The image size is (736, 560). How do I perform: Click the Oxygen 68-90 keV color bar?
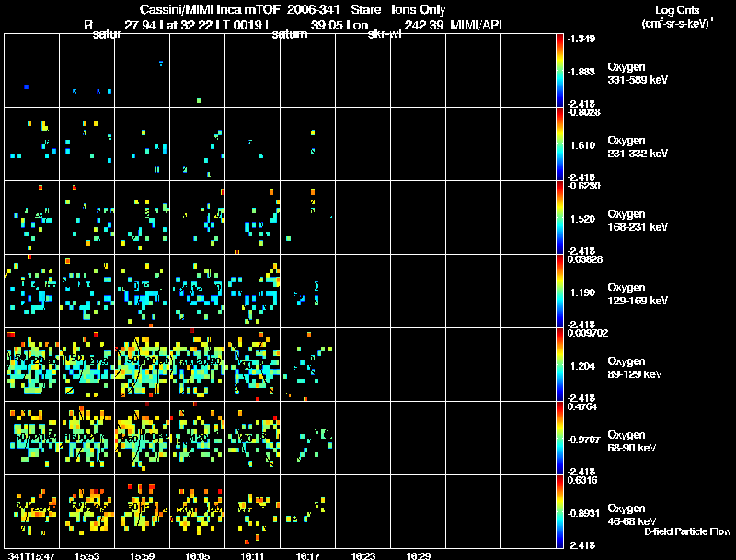[x=559, y=439]
